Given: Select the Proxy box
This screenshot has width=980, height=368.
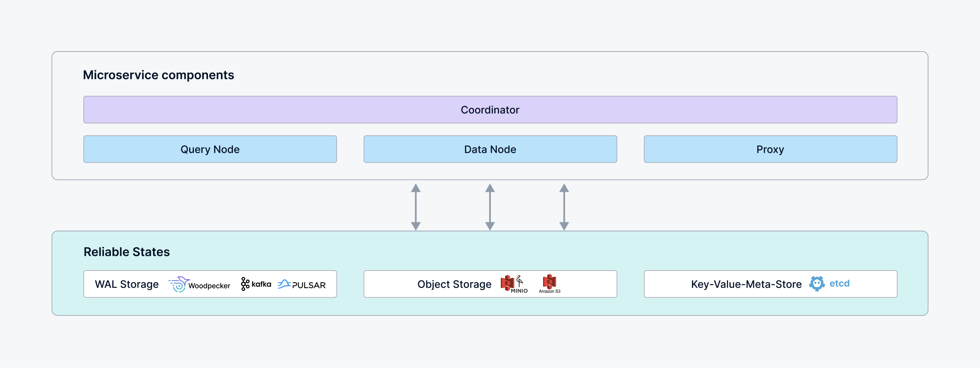Looking at the screenshot, I should click(x=770, y=149).
